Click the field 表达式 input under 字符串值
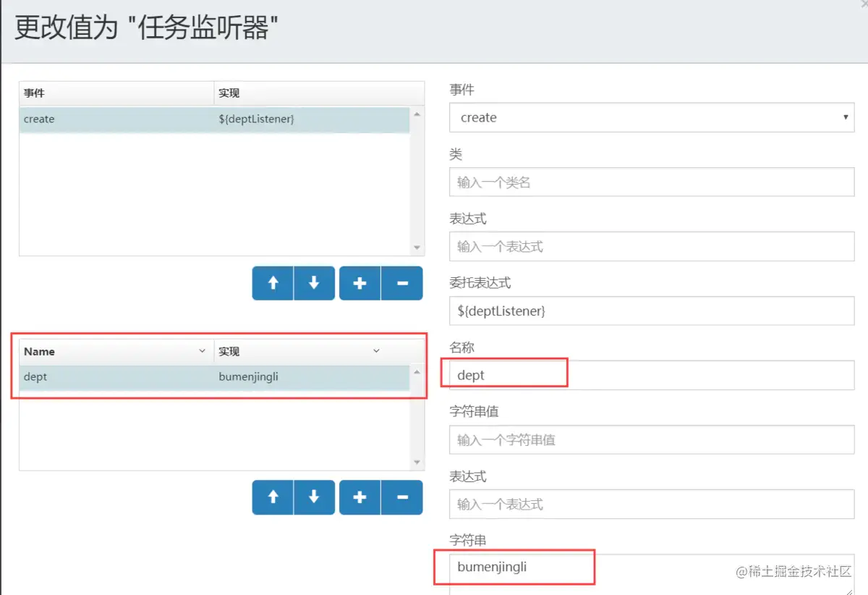Image resolution: width=868 pixels, height=595 pixels. [x=652, y=504]
